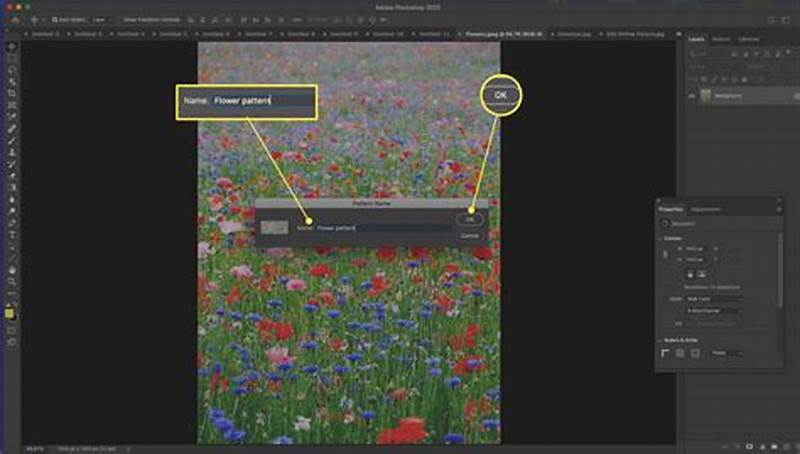This screenshot has height=454, width=800.
Task: Toggle the Auto-Select checkbox
Action: click(x=54, y=20)
